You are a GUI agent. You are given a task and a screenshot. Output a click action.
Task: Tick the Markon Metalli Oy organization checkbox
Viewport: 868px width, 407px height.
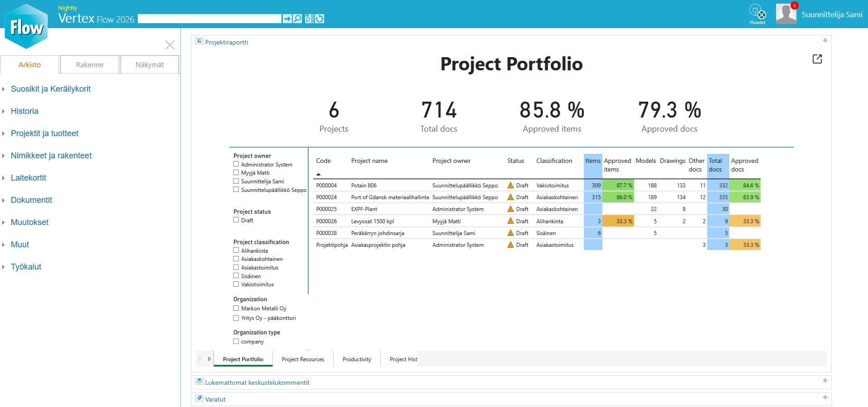[236, 309]
